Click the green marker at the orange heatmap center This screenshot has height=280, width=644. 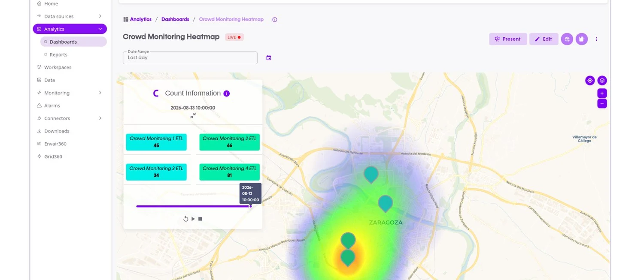pos(348,257)
